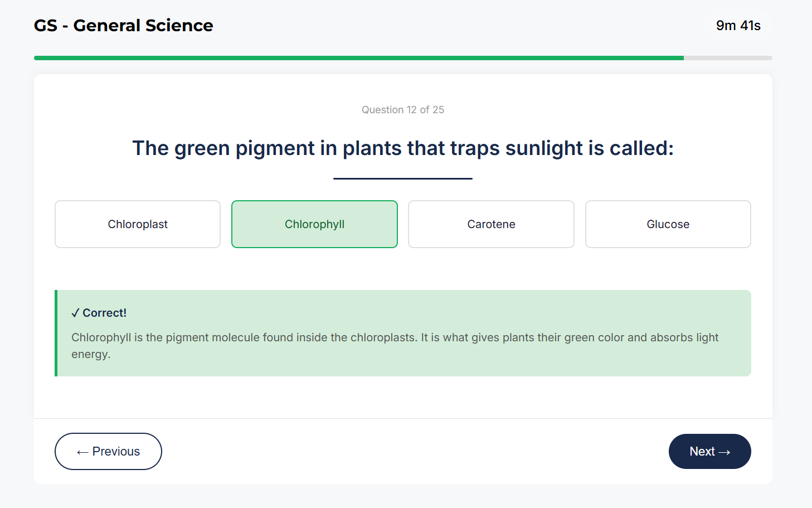
Task: Return to the Previous question
Action: coord(108,451)
